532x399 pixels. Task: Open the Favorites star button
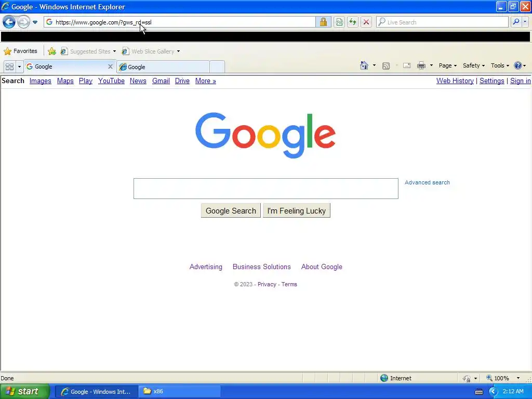pos(20,51)
